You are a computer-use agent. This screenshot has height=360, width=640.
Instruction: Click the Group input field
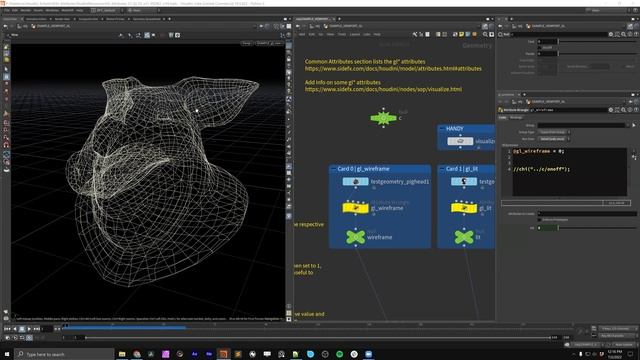tap(581, 125)
